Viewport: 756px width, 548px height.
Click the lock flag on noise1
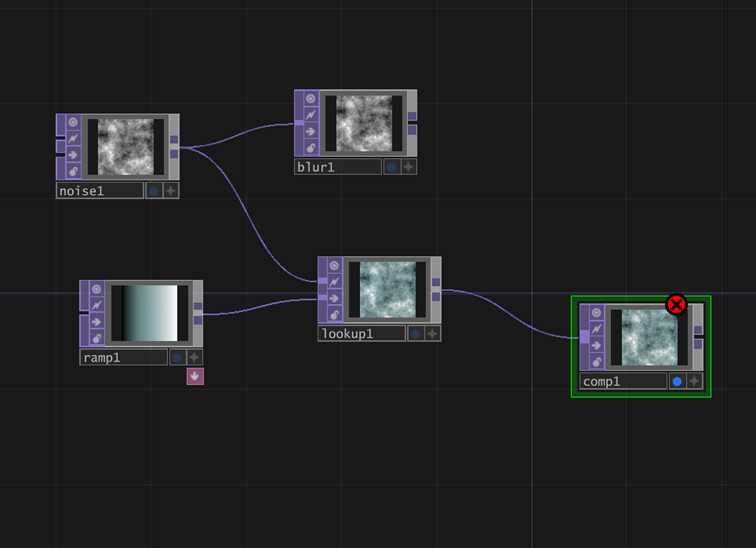point(73,171)
